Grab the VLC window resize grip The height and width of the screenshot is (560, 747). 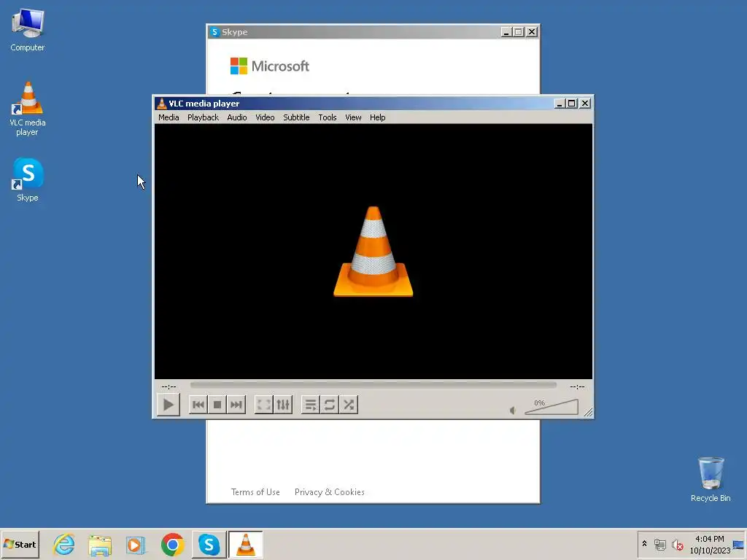[589, 413]
